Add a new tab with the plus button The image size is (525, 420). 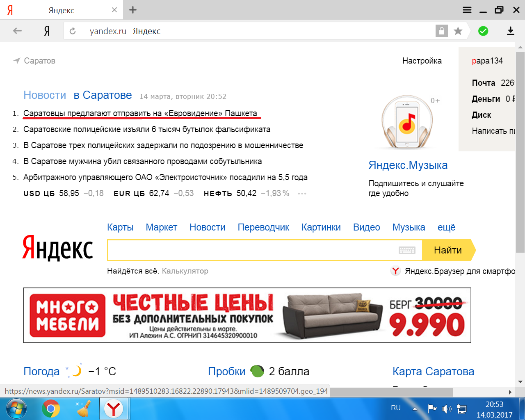pyautogui.click(x=133, y=10)
